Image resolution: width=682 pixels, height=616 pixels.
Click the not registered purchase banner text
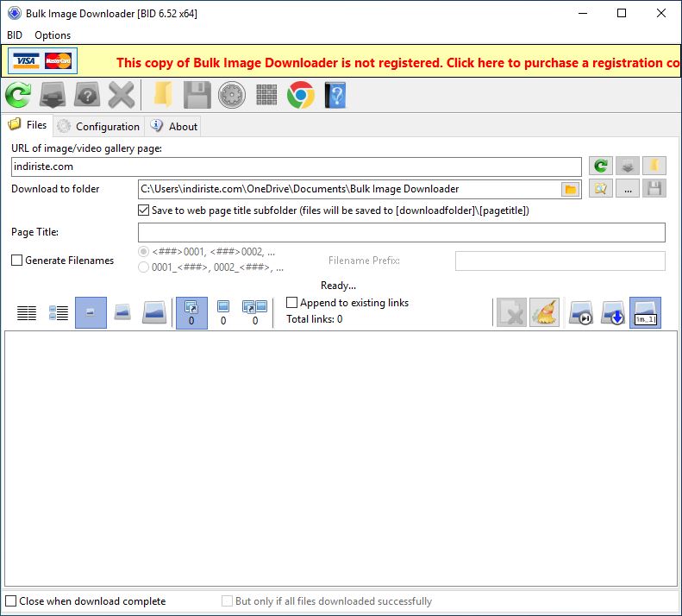tap(398, 63)
